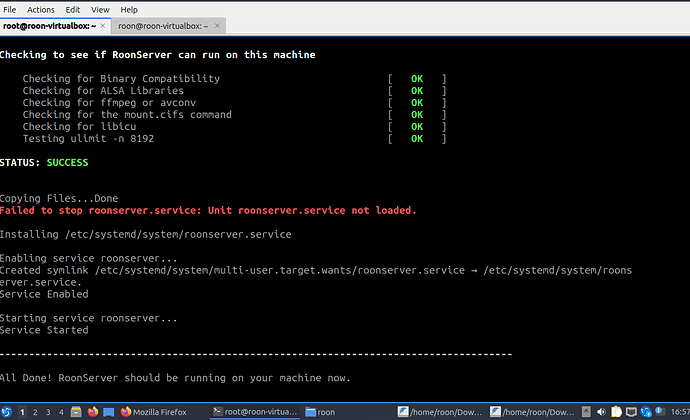The image size is (690, 420).
Task: Open the File menu
Action: coord(10,8)
